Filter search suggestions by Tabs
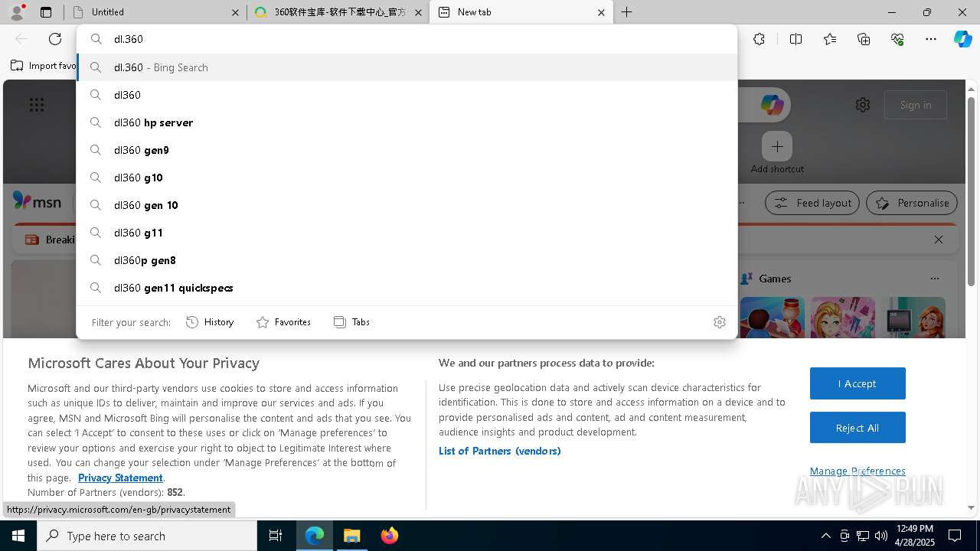 (352, 322)
